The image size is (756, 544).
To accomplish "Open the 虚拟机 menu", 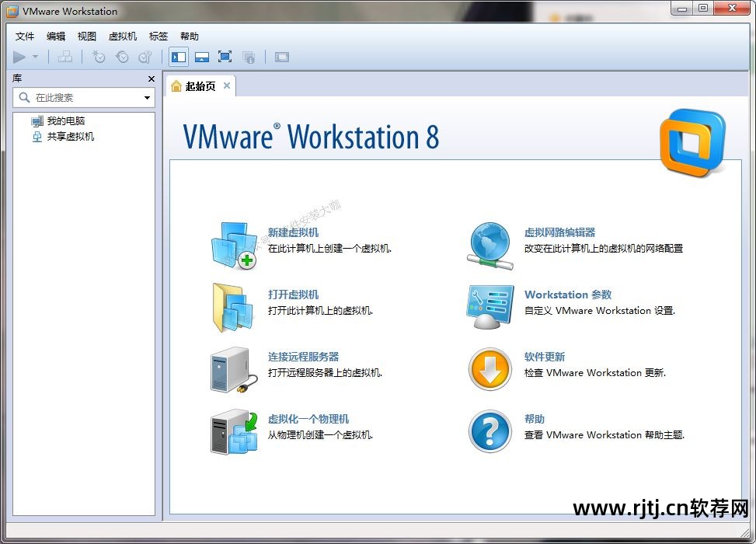I will pos(123,37).
